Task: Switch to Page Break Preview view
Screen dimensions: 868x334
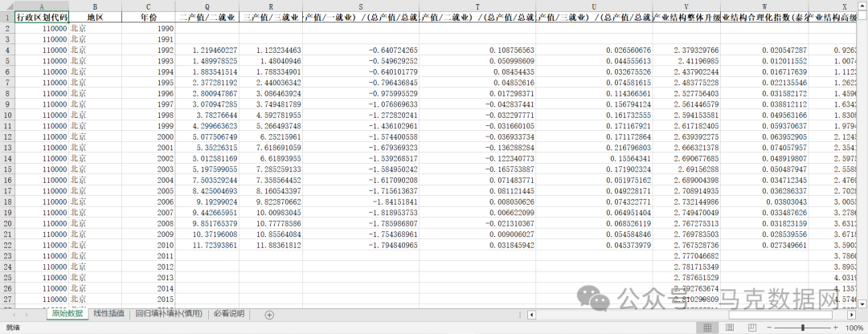Action: coord(751,328)
